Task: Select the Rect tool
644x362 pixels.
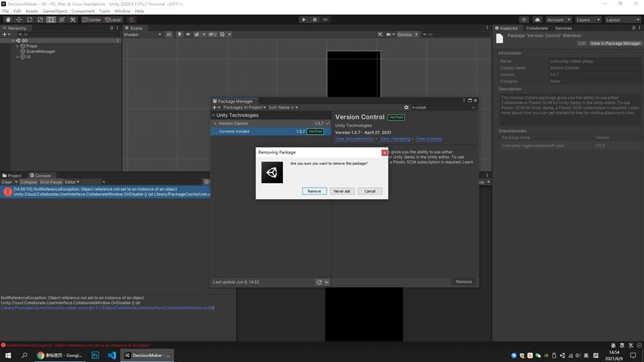Action: tap(51, 19)
